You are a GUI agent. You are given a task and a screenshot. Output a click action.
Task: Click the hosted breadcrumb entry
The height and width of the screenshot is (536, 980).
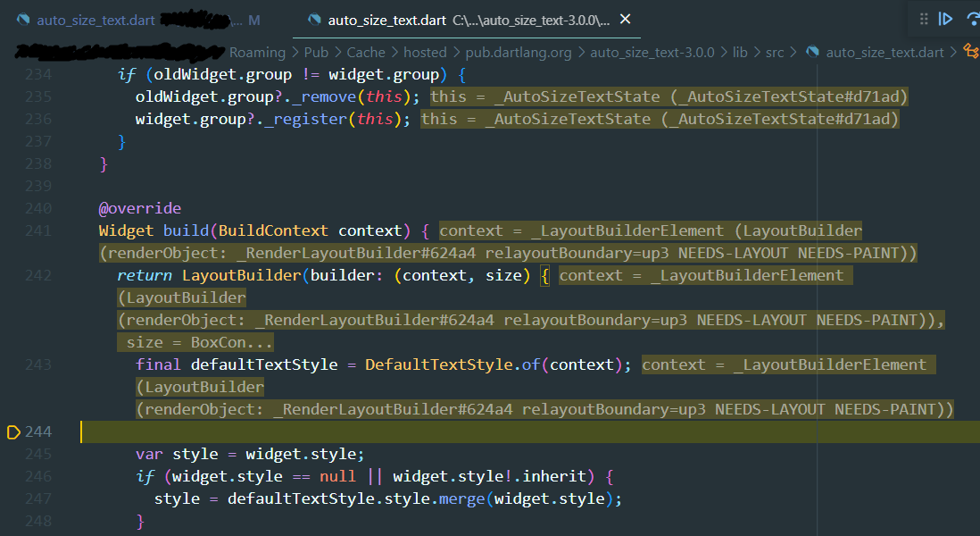pyautogui.click(x=425, y=53)
